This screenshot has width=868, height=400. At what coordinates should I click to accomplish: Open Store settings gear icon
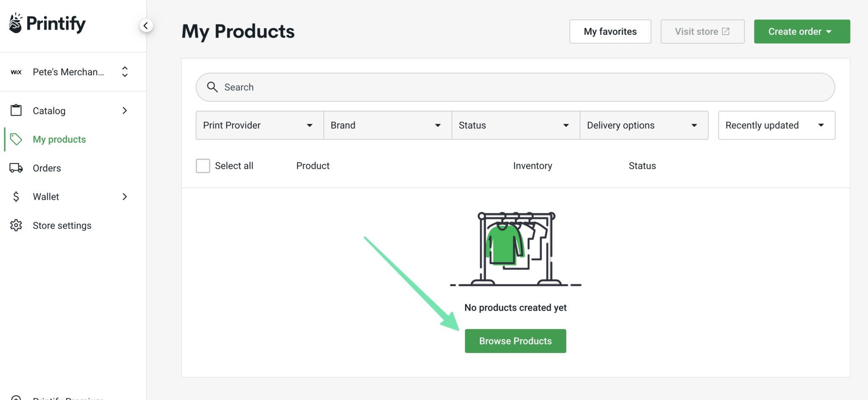click(16, 225)
